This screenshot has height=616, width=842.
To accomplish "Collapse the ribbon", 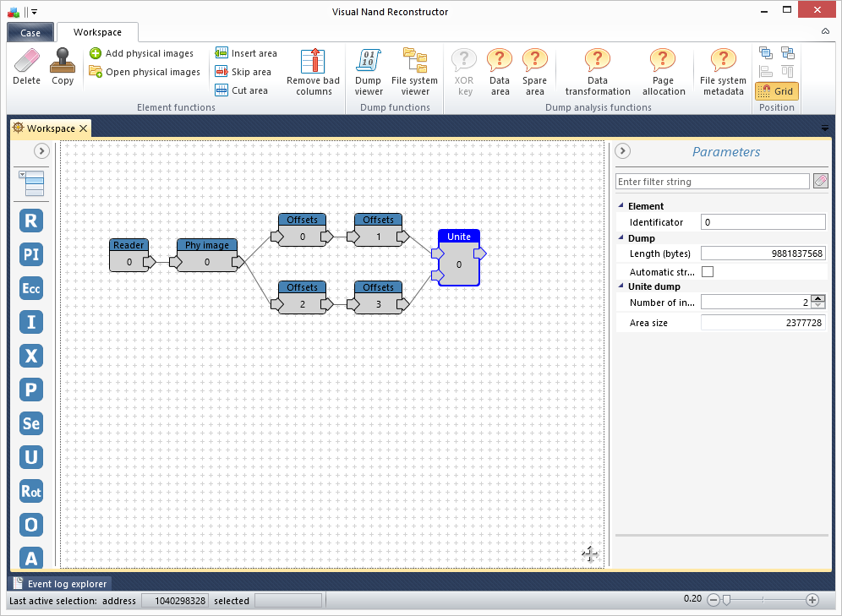I will click(825, 31).
